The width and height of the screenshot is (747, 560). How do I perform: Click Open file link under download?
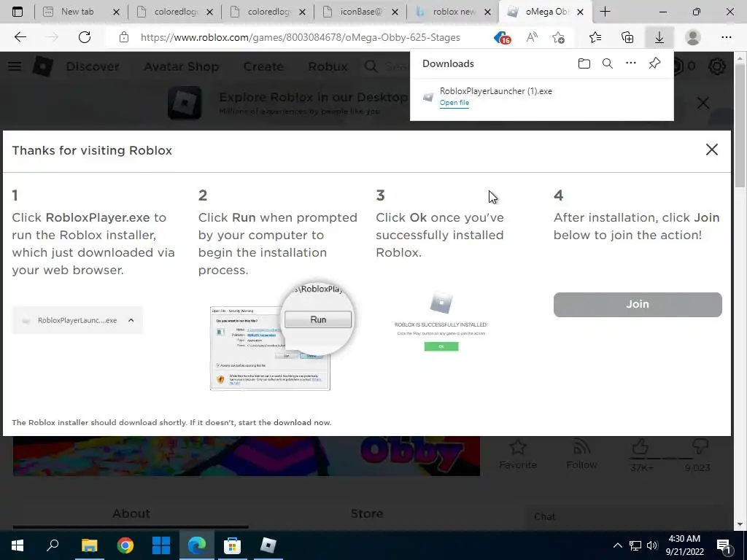(x=454, y=102)
